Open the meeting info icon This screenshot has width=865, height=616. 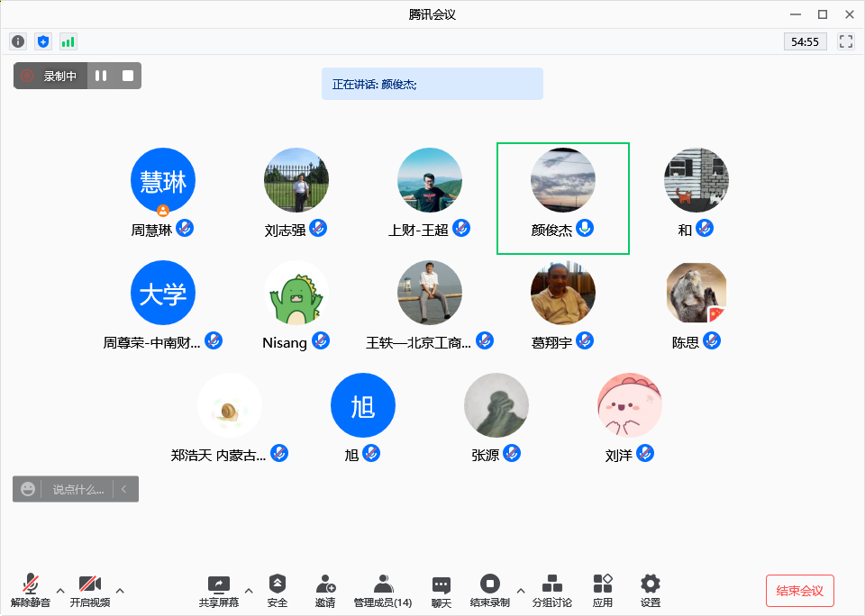pyautogui.click(x=18, y=41)
